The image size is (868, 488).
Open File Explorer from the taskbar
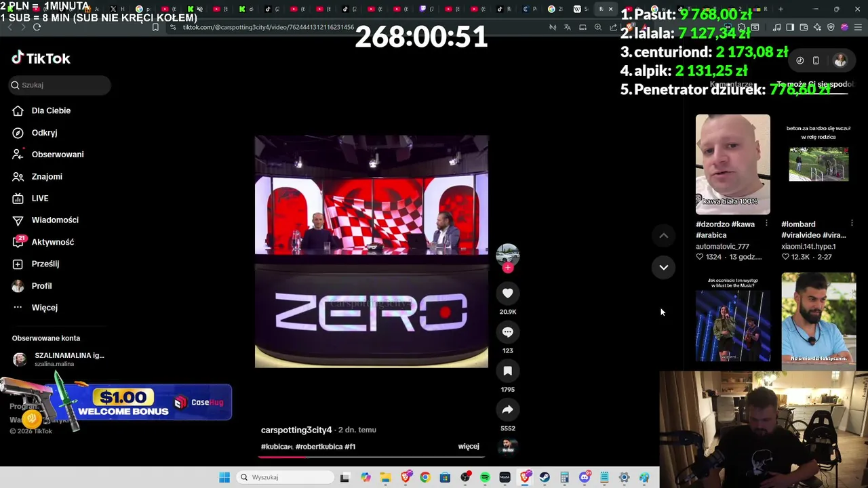(385, 477)
